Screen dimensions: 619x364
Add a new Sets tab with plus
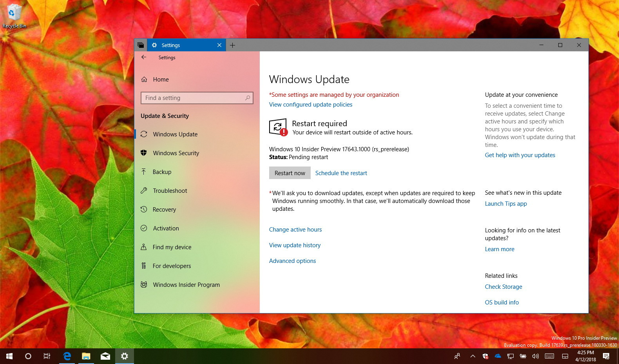coord(232,45)
